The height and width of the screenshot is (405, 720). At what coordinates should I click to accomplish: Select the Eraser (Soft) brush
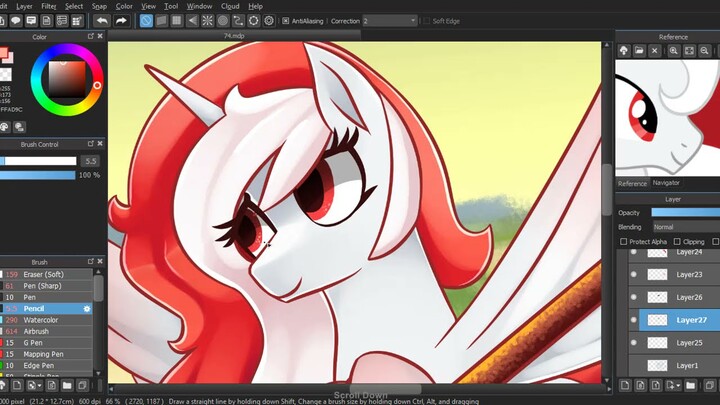pos(46,275)
